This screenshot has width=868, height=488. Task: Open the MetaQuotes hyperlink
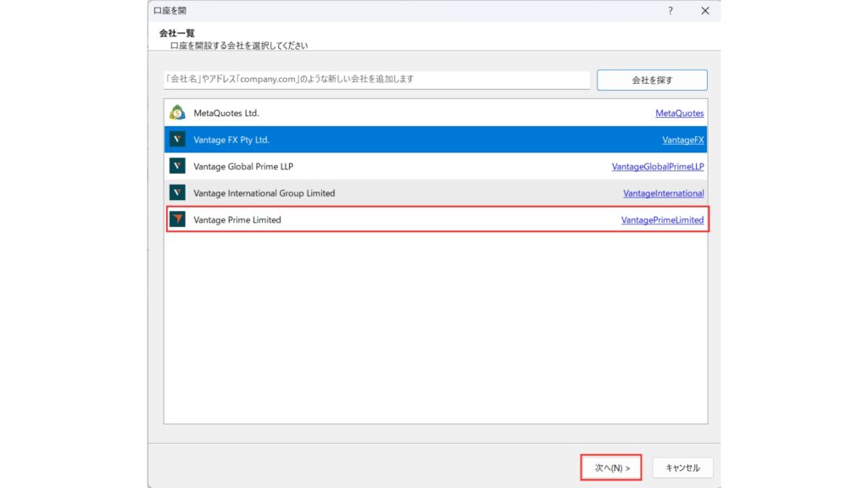(x=679, y=113)
